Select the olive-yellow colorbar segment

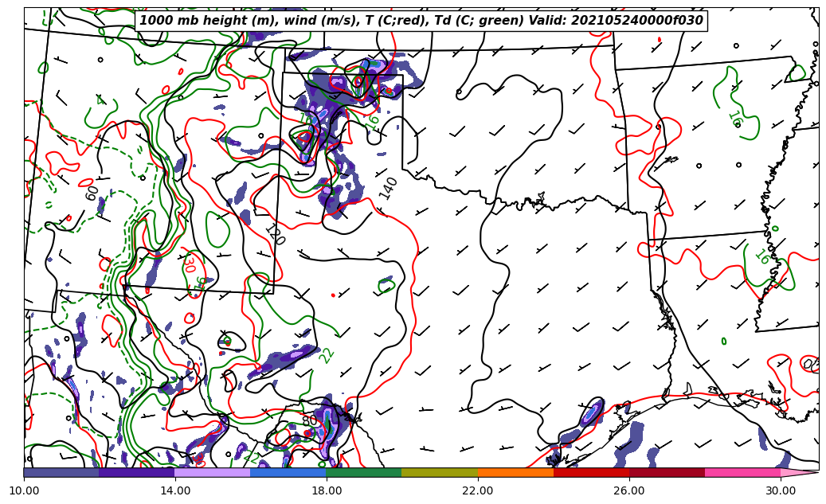pyautogui.click(x=440, y=472)
